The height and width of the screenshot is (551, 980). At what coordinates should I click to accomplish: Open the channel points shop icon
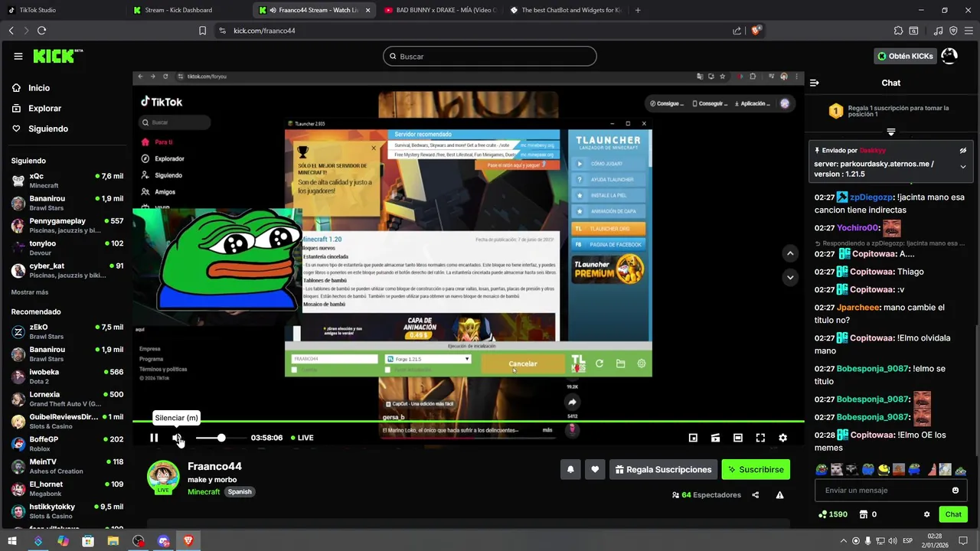point(864,514)
